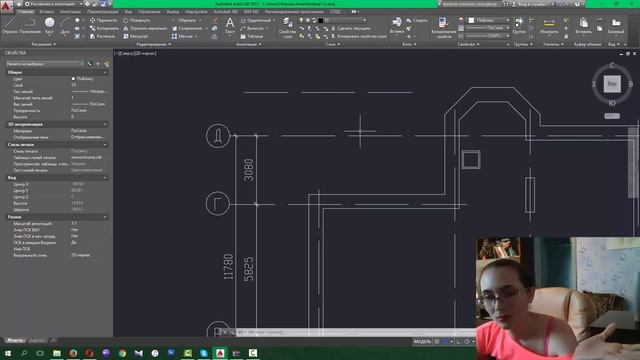640x360 pixels.
Task: Collapse the 3D-визуализация properties section
Action: click(105, 124)
